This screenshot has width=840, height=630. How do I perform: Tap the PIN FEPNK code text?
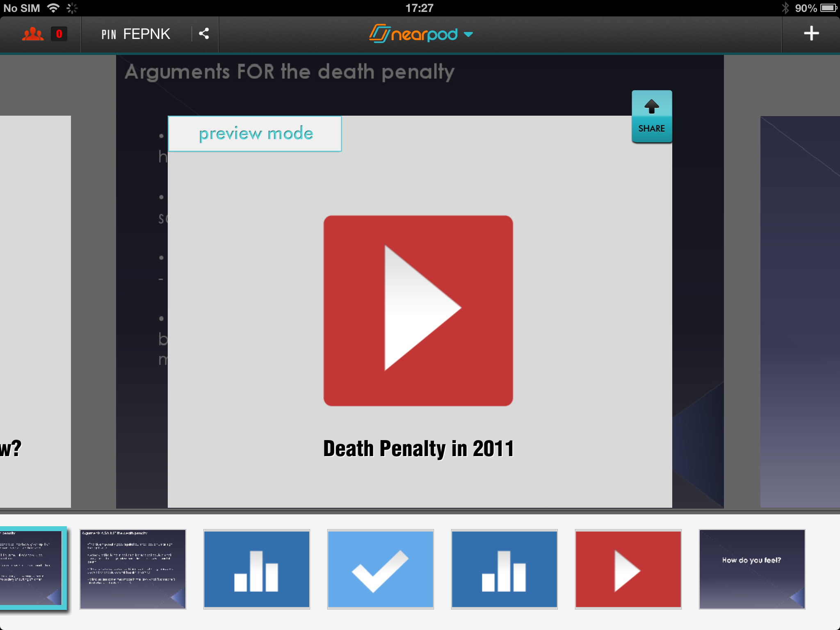(x=136, y=34)
